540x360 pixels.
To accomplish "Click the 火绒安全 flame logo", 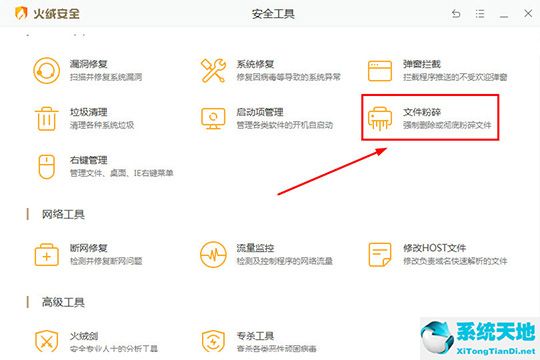I will tap(21, 14).
